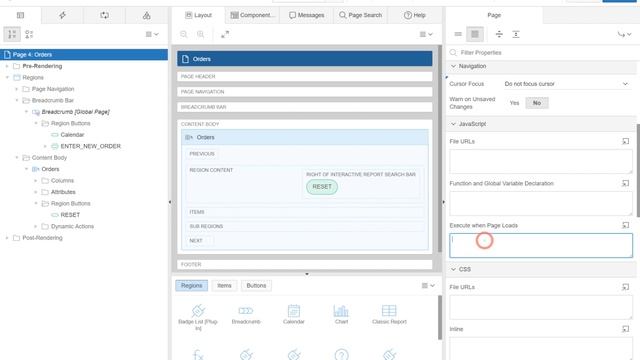Select the Calendar region in gallery
Viewport: 640px width, 360px height.
(293, 314)
